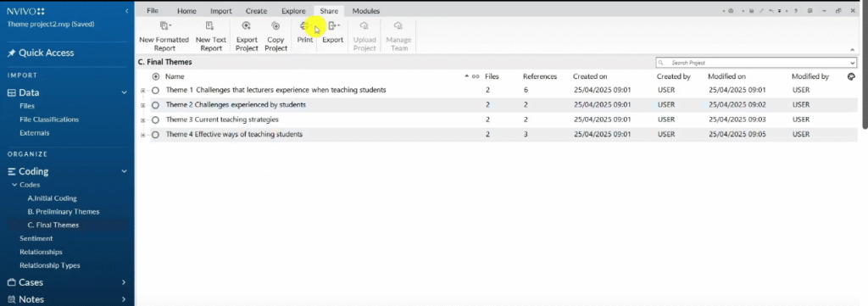Click the Export icon with dropdown arrow
The width and height of the screenshot is (868, 306).
point(333,25)
